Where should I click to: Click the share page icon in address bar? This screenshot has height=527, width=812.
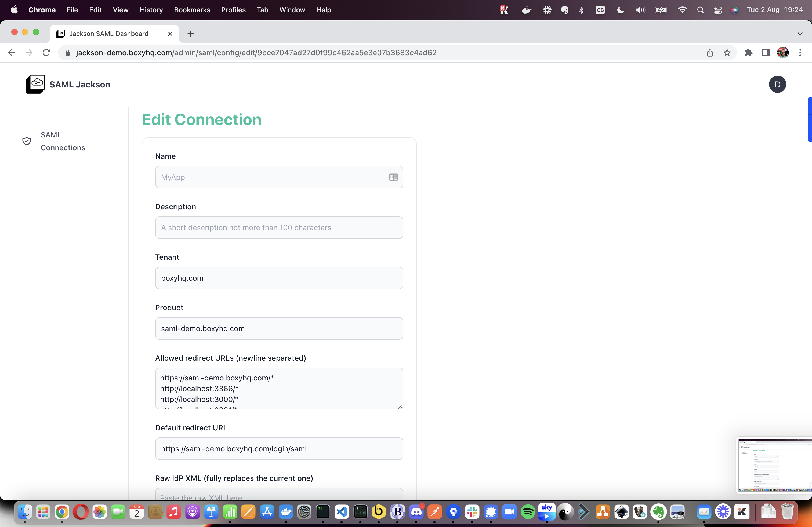point(710,53)
